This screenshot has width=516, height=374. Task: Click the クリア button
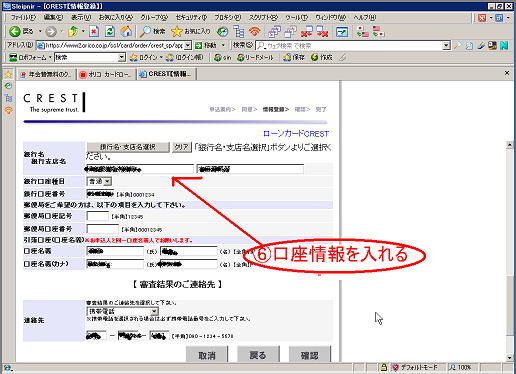182,147
